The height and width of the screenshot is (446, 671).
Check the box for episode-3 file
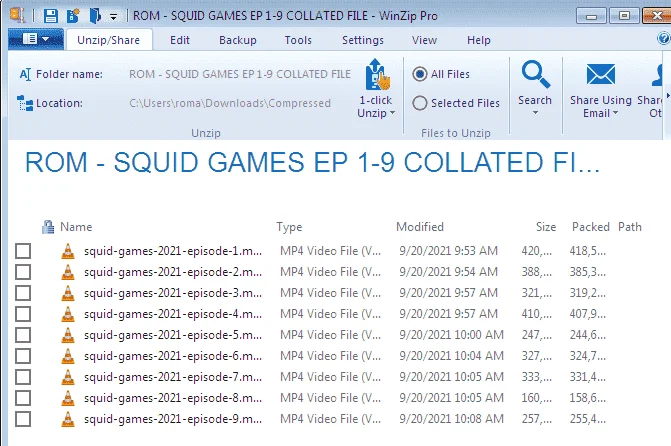click(x=23, y=293)
